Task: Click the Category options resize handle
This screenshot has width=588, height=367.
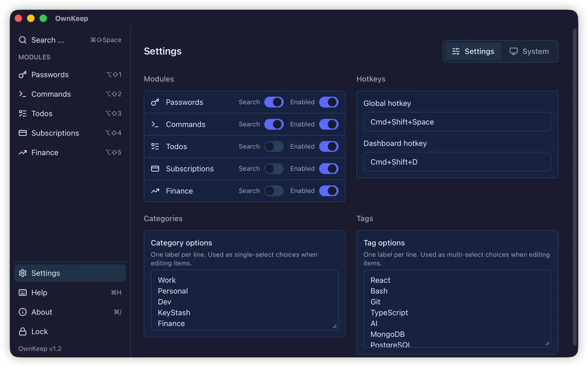Action: (x=335, y=326)
